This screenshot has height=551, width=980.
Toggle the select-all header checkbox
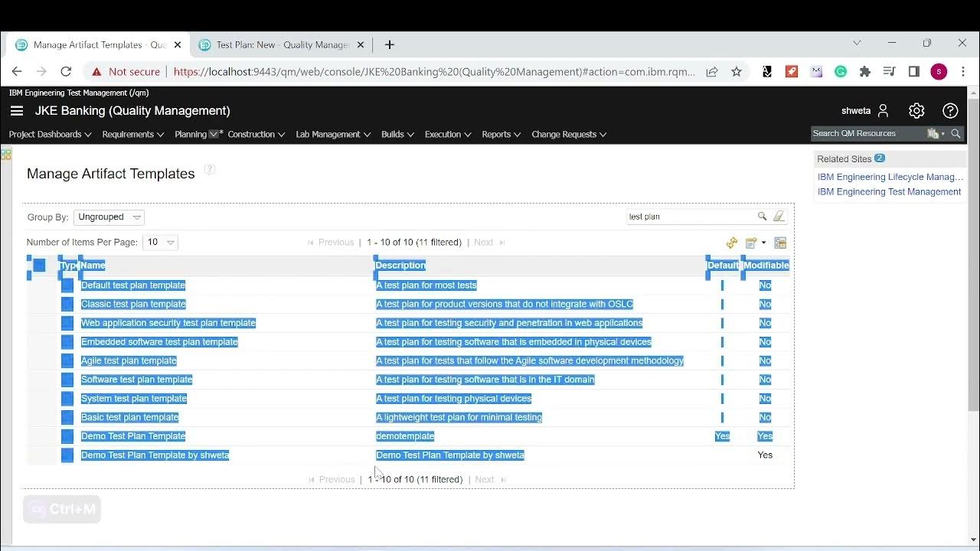pos(39,266)
